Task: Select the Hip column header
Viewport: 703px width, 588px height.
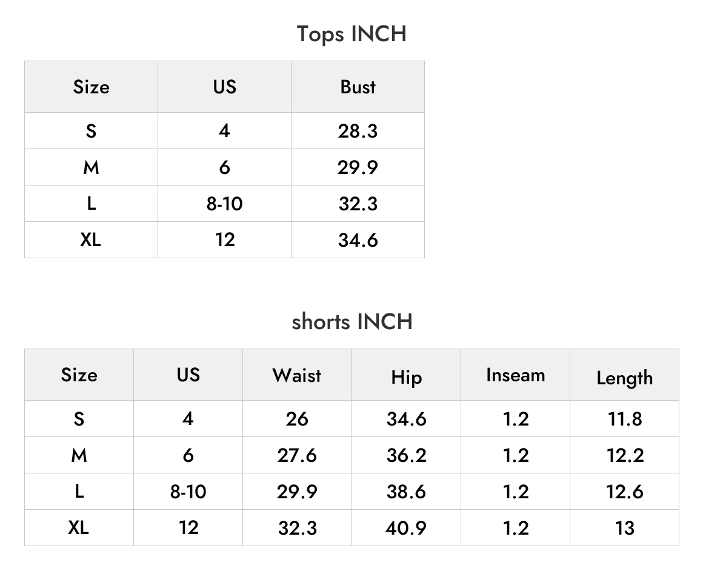Action: pyautogui.click(x=406, y=377)
